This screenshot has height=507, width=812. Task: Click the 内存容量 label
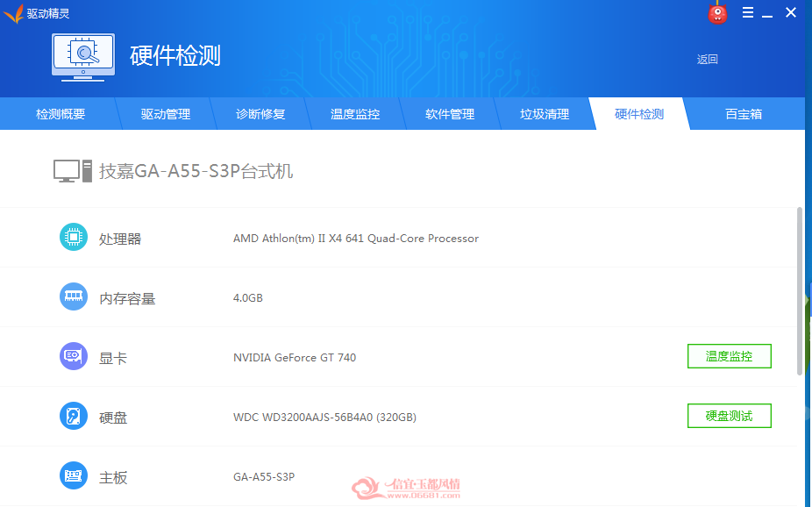click(x=127, y=298)
